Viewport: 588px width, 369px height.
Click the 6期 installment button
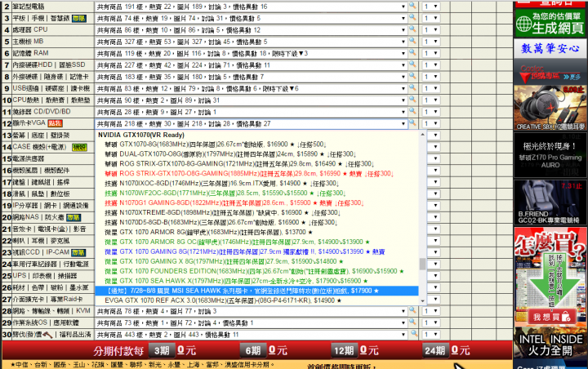point(253,350)
